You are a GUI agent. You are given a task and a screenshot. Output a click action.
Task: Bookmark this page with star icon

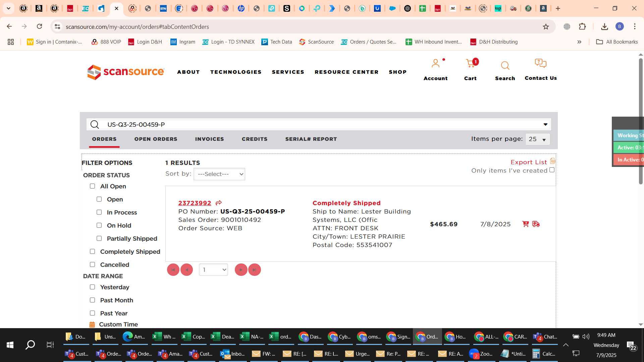tap(546, 27)
